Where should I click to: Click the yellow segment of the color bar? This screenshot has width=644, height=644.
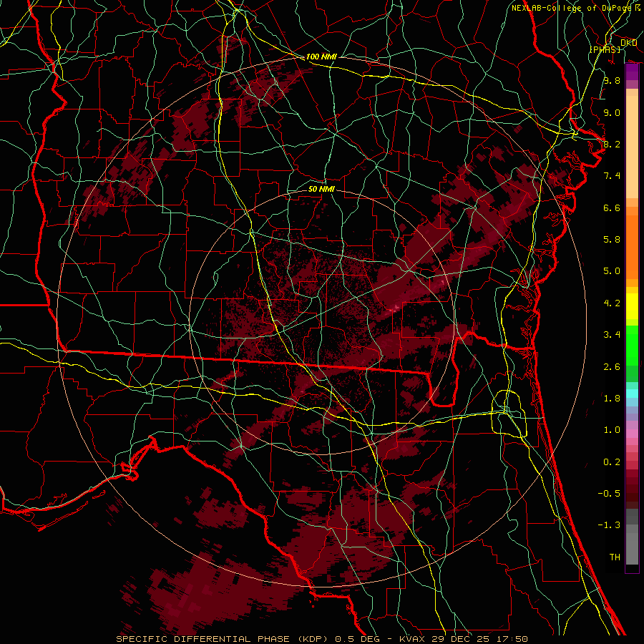[x=632, y=306]
